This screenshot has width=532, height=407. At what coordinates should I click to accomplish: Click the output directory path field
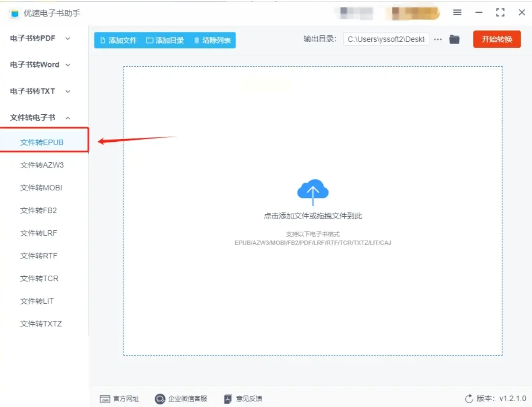tap(386, 39)
